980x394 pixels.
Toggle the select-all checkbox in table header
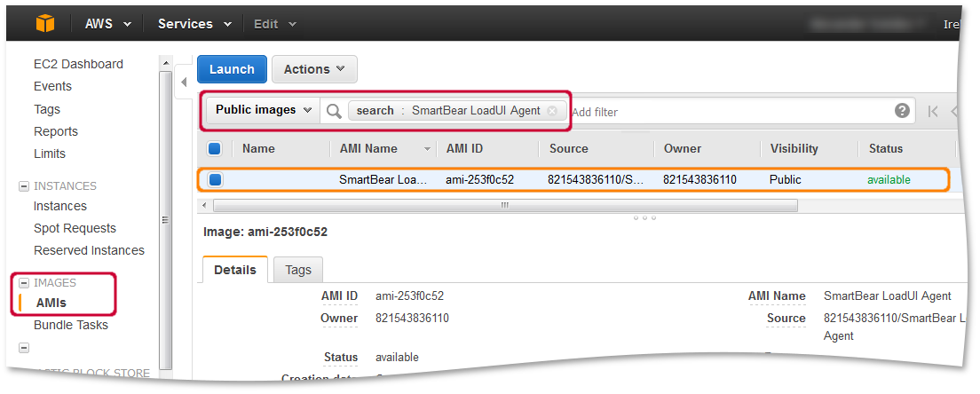215,148
